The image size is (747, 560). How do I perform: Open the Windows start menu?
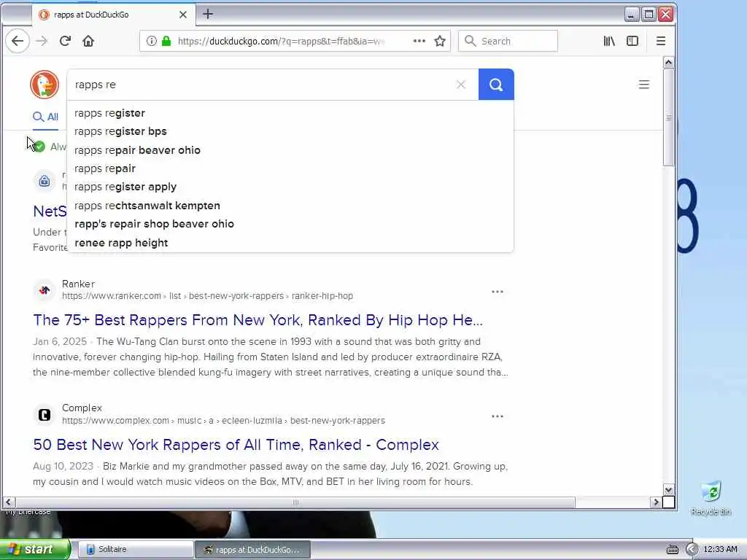35,550
